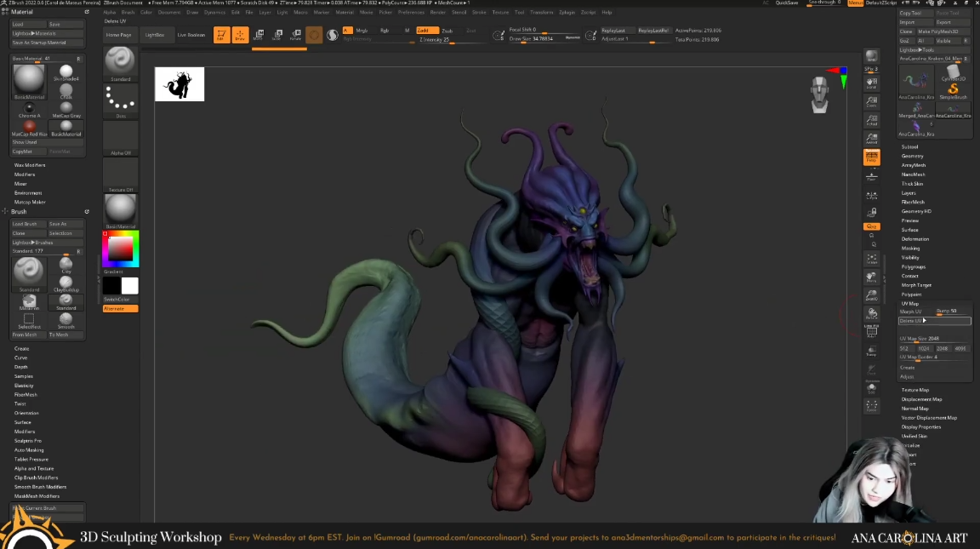Open the Zplugin menu
This screenshot has width=980, height=549.
pyautogui.click(x=567, y=12)
